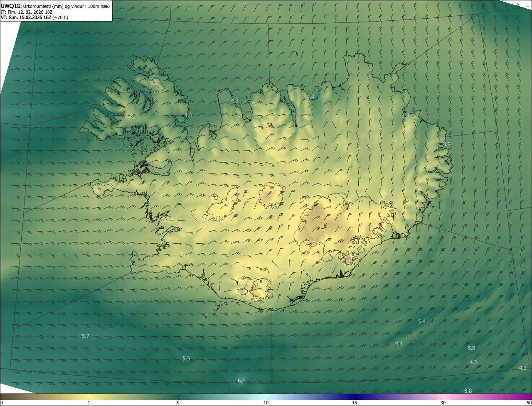Viewport: 532px width, 406px height.
Task: Click the 6.1 value label on the map
Action: (x=241, y=380)
